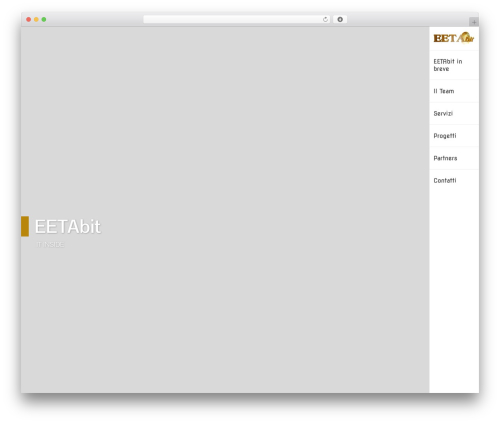Minimize the window with yellow button
This screenshot has height=423, width=500.
click(x=36, y=19)
